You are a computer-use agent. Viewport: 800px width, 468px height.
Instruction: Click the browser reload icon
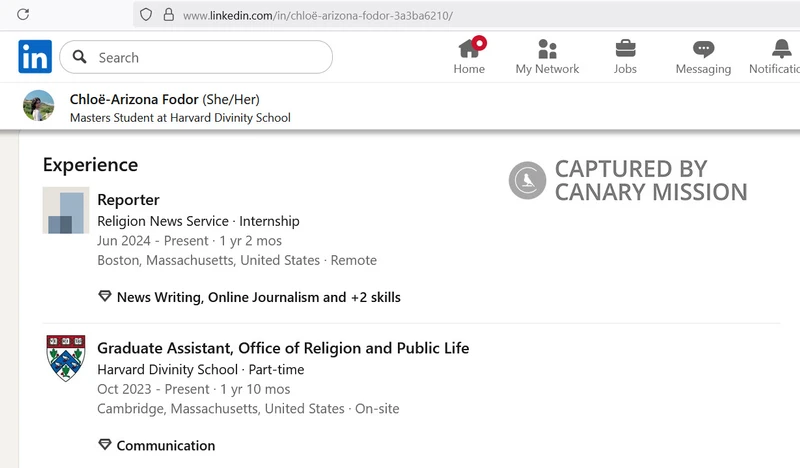23,15
